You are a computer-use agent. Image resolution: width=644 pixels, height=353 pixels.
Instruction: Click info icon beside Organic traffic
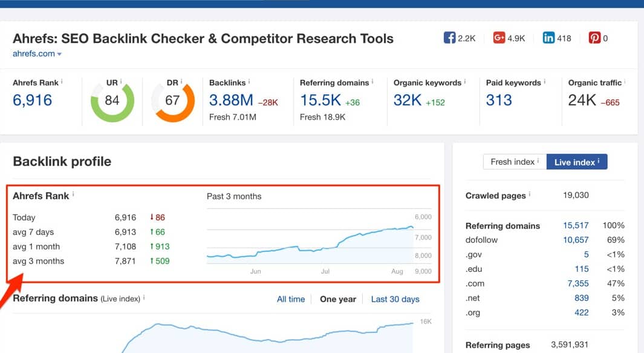tap(625, 82)
